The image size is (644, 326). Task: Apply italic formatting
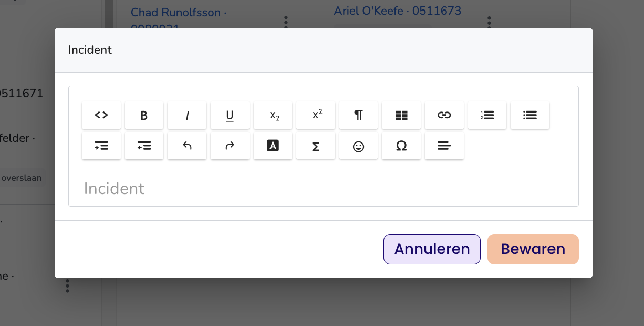(187, 115)
